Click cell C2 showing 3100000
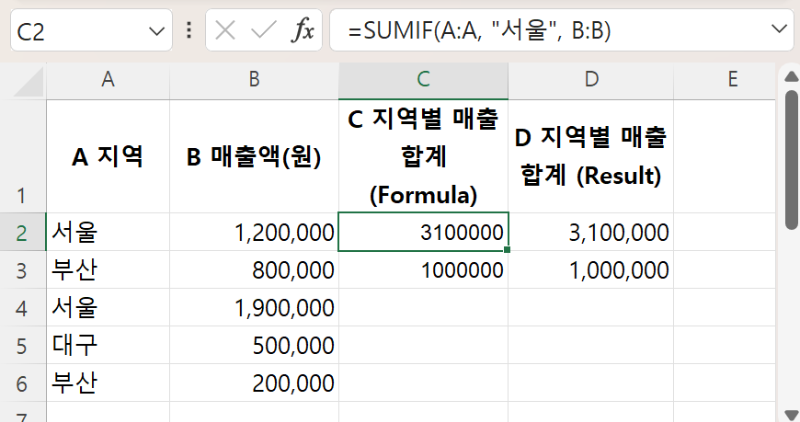 [423, 232]
